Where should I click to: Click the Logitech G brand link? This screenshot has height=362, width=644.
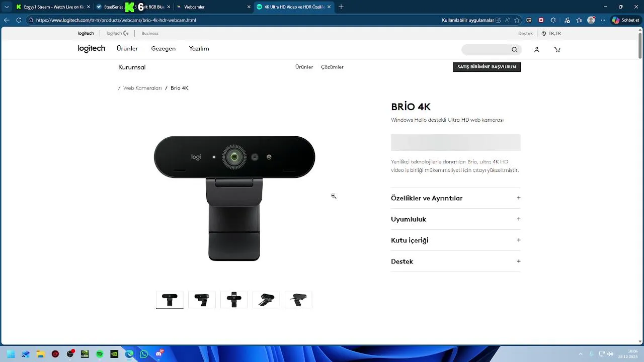tap(117, 33)
